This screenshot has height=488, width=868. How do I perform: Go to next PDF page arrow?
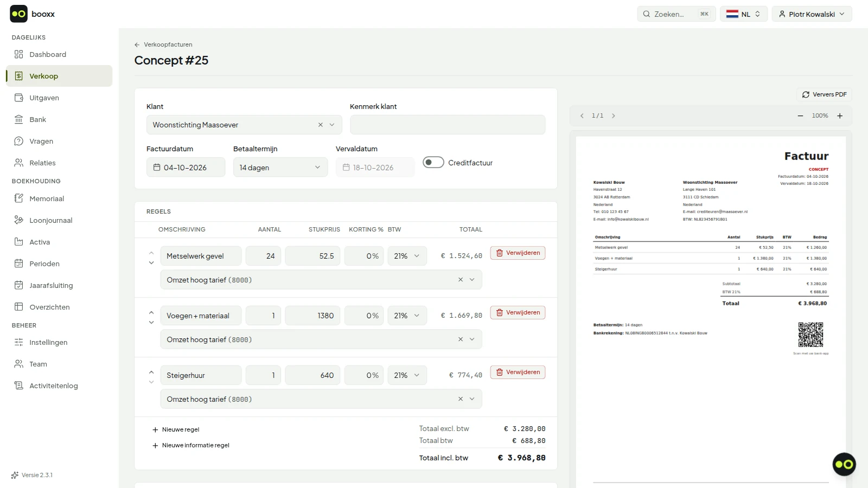tap(614, 115)
